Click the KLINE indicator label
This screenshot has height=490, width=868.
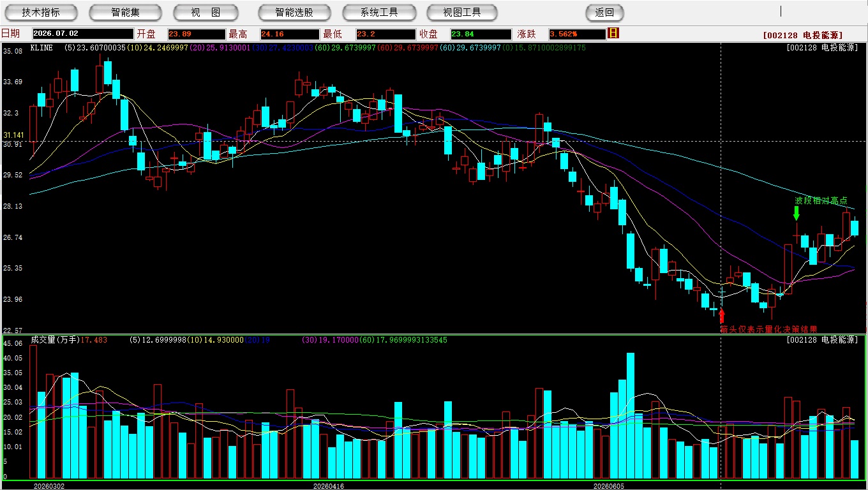[43, 48]
